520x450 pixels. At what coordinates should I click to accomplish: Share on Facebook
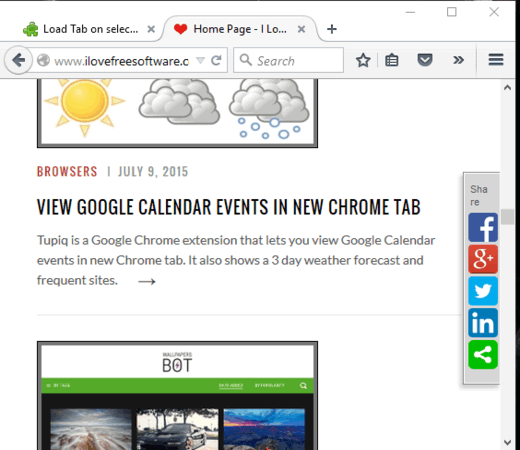pyautogui.click(x=483, y=228)
